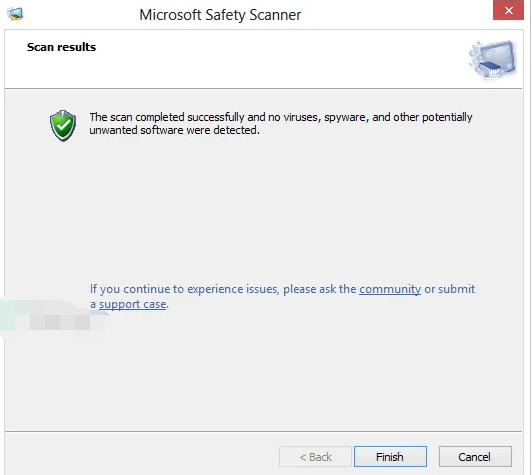
Task: Click the blurred pixelated patch at left
Action: click(x=53, y=319)
